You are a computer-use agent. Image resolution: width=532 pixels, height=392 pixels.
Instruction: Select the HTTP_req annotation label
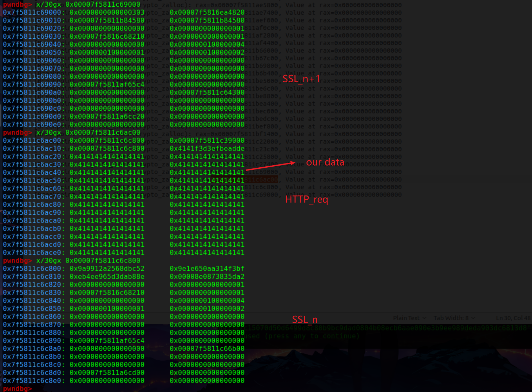point(306,200)
